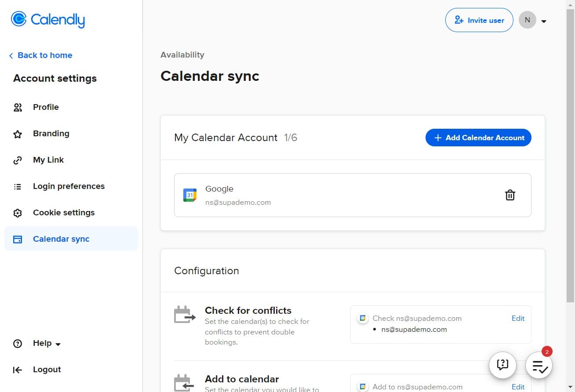
Task: Click the Logout arrow icon
Action: 18,369
